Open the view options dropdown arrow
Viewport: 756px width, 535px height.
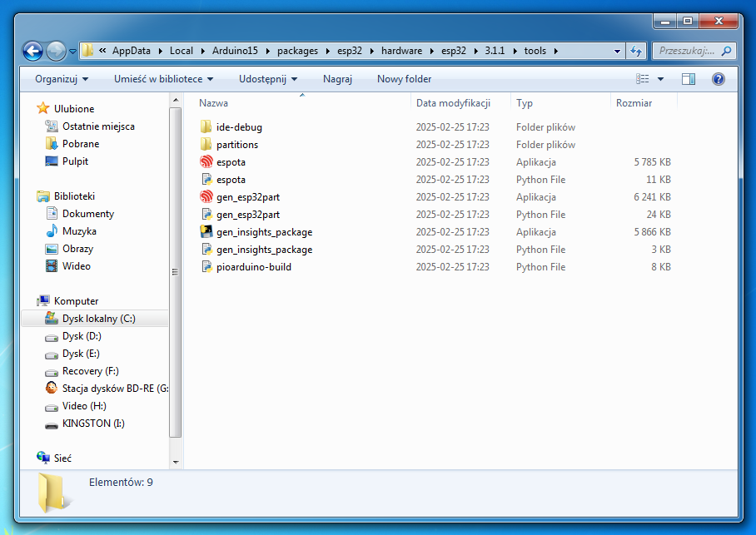660,79
